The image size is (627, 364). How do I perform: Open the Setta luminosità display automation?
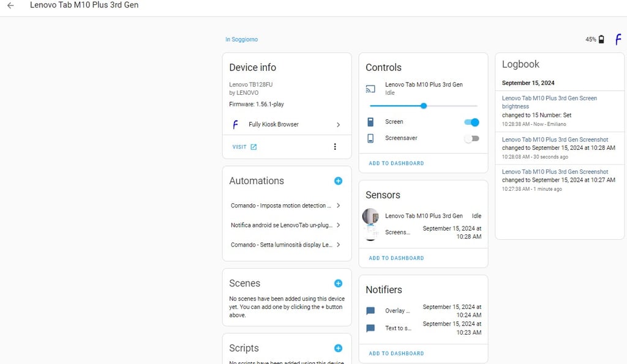(x=286, y=245)
